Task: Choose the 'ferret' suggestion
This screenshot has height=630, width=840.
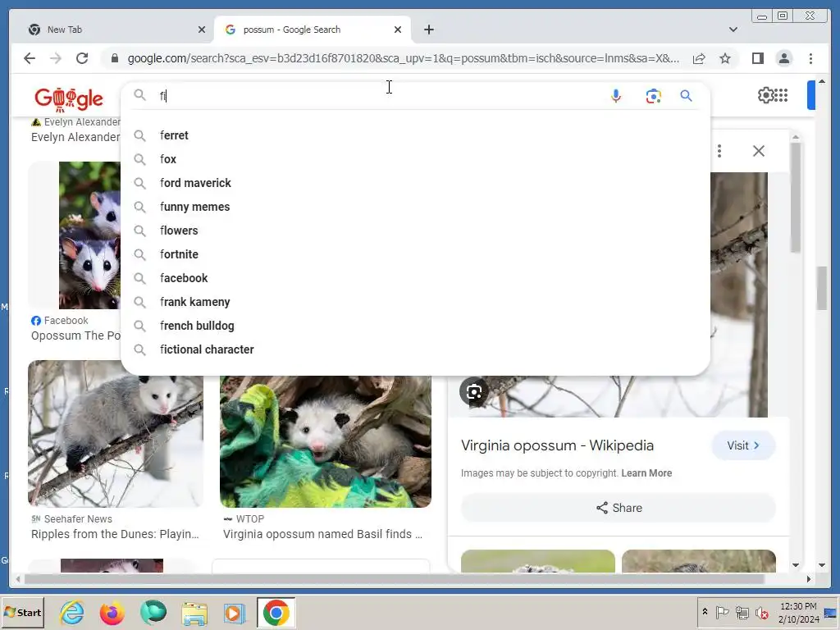Action: tap(415, 135)
